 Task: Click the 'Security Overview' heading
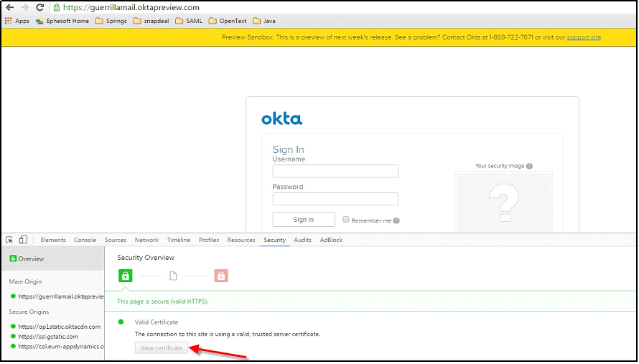click(146, 257)
